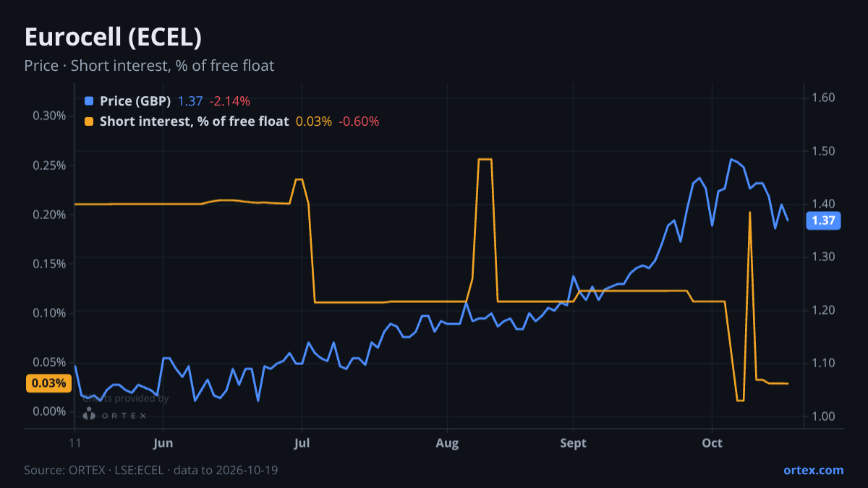868x488 pixels.
Task: Click the 1.60 right axis label
Action: pyautogui.click(x=824, y=98)
